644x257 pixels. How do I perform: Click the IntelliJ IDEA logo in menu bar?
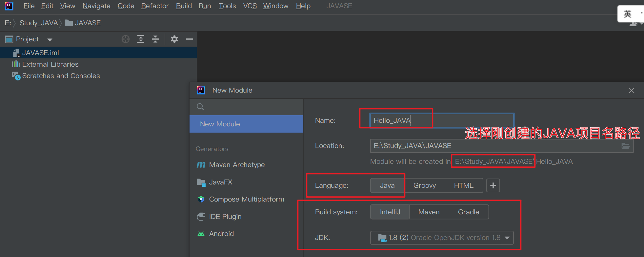[9, 6]
